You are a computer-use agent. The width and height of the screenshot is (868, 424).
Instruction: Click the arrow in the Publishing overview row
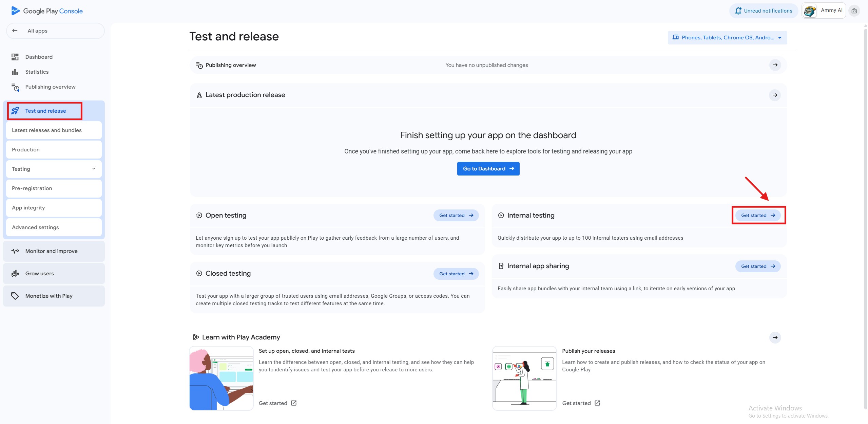pyautogui.click(x=775, y=65)
